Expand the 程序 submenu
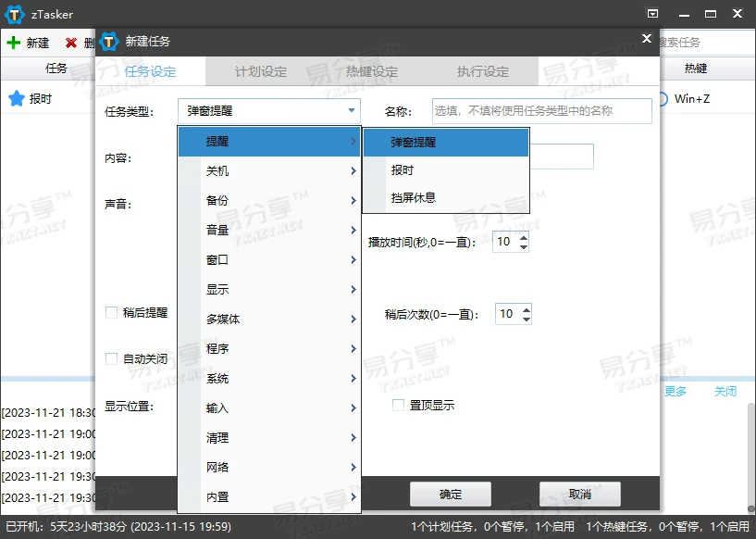The image size is (756, 539). [269, 348]
